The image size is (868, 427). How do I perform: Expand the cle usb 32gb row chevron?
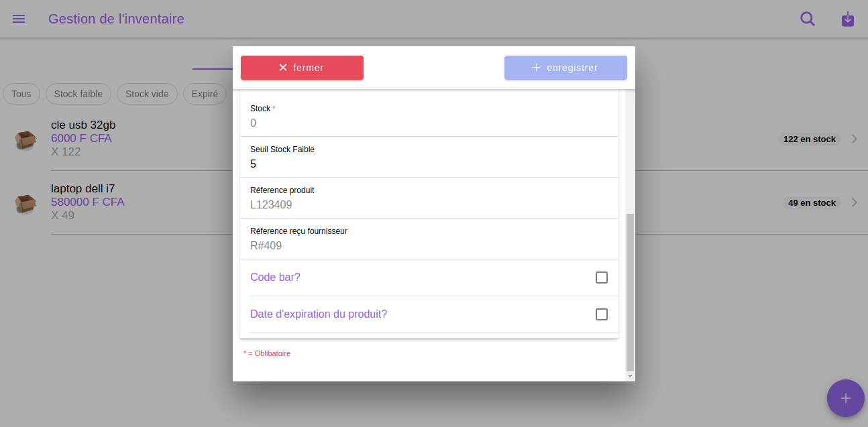click(855, 139)
